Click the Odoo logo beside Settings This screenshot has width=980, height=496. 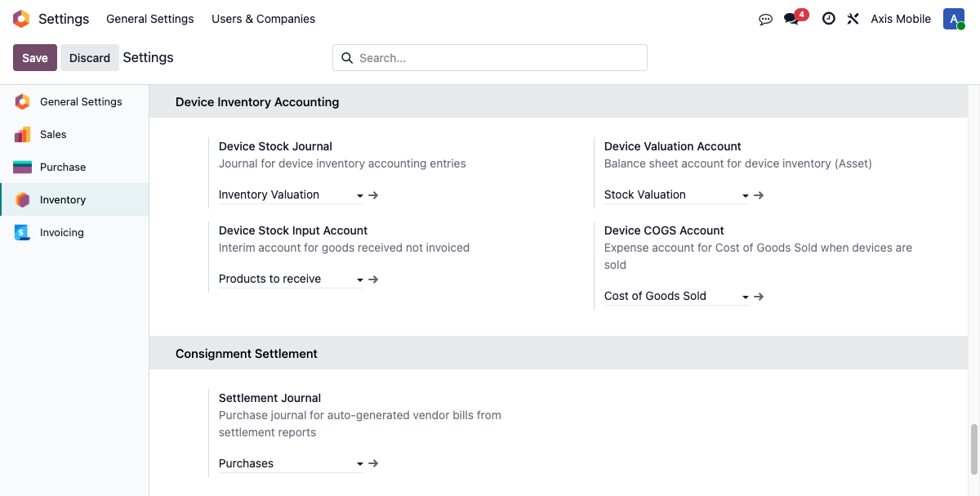tap(20, 18)
